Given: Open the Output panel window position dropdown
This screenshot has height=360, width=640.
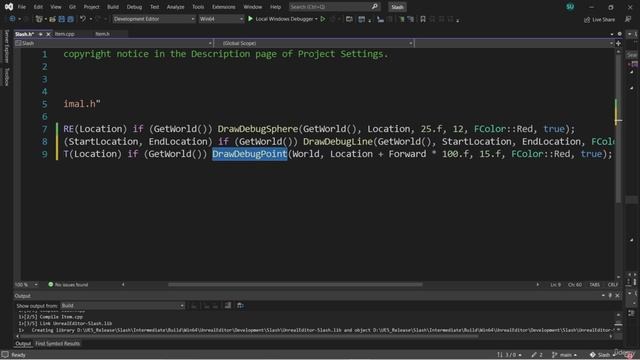Looking at the screenshot, I should pyautogui.click(x=603, y=296).
